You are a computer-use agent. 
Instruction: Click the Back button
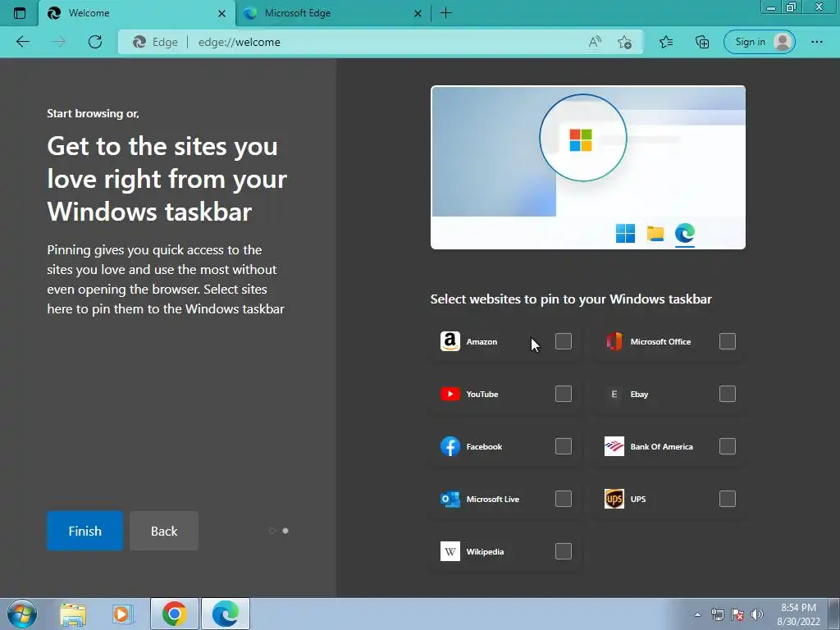164,531
